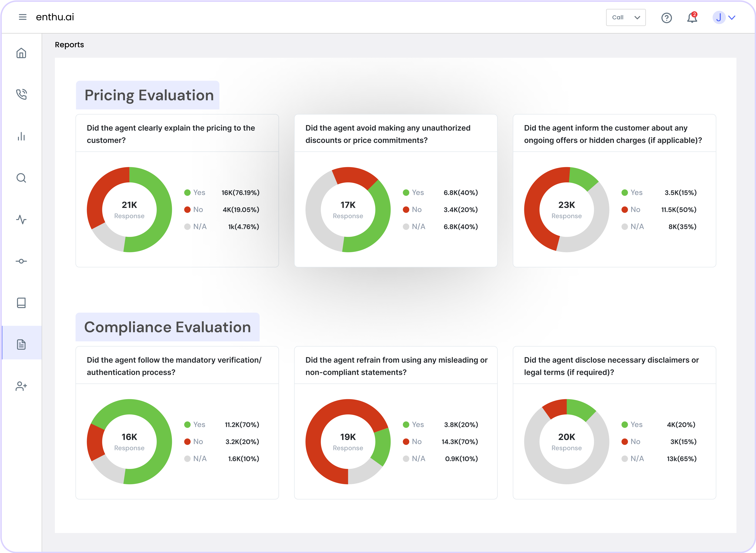
Task: Click the Pricing Evaluation heading
Action: coord(149,95)
